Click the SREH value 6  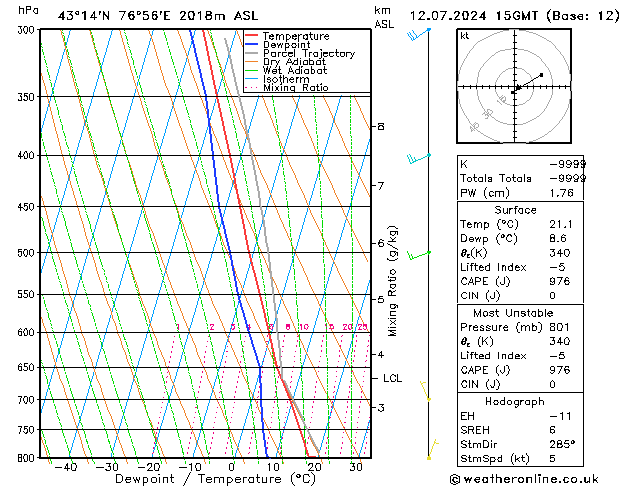553,430
